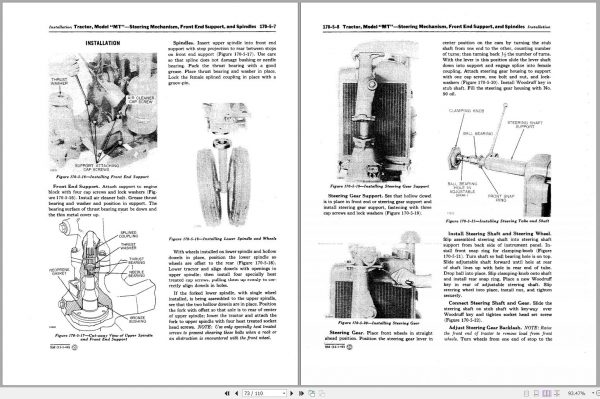Click the INSTALLATION heading on left page
Viewport: 600px width, 399px height.
(x=103, y=43)
